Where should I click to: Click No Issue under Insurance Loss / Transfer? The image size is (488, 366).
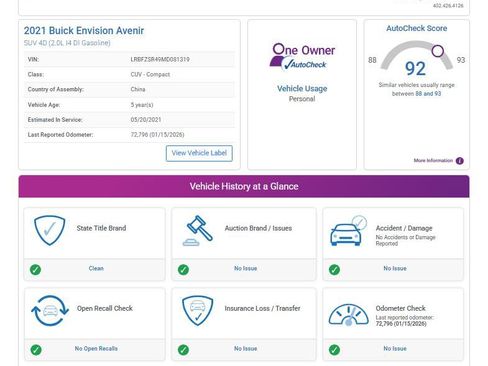pos(245,349)
